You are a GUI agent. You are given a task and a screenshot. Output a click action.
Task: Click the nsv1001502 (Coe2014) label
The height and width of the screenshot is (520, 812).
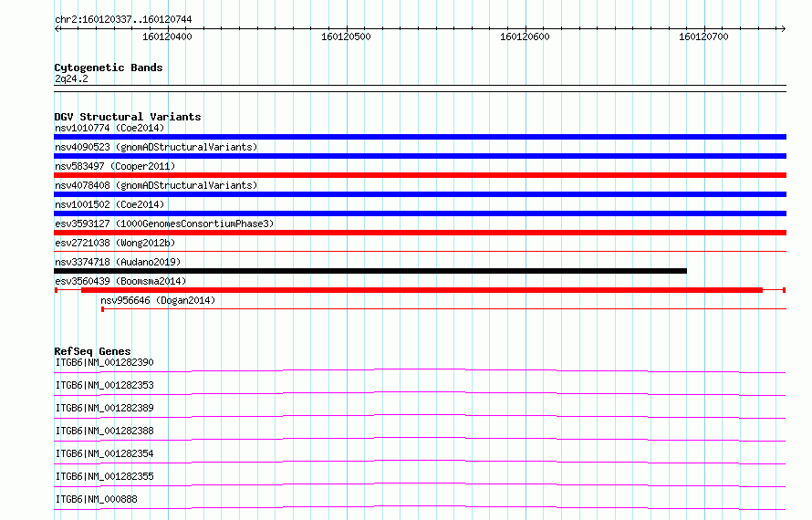click(109, 204)
